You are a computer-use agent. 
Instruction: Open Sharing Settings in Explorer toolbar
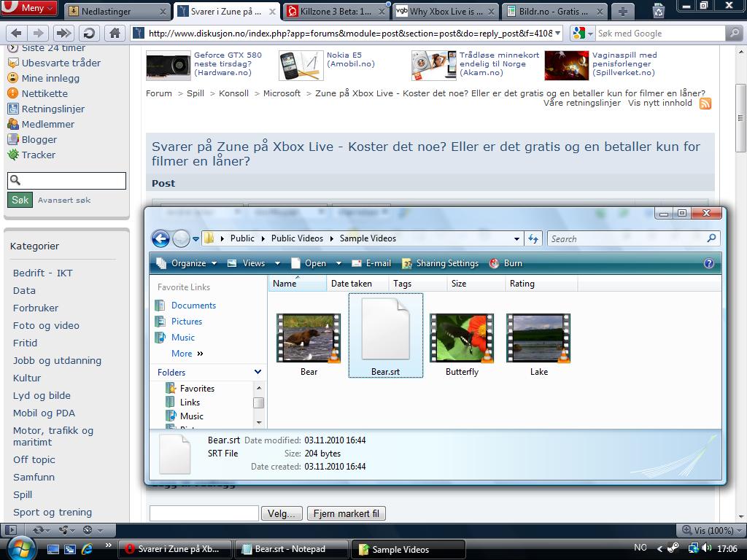pyautogui.click(x=440, y=263)
